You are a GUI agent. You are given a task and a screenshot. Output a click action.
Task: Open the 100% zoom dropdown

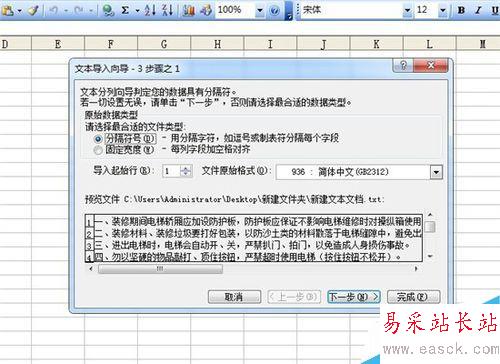coord(260,11)
